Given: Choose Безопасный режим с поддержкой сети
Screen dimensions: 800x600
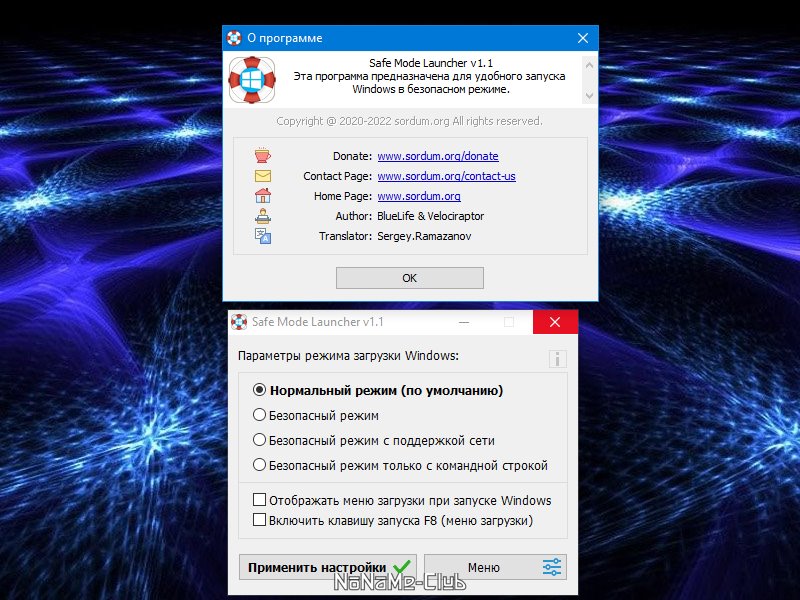Looking at the screenshot, I should [x=259, y=440].
